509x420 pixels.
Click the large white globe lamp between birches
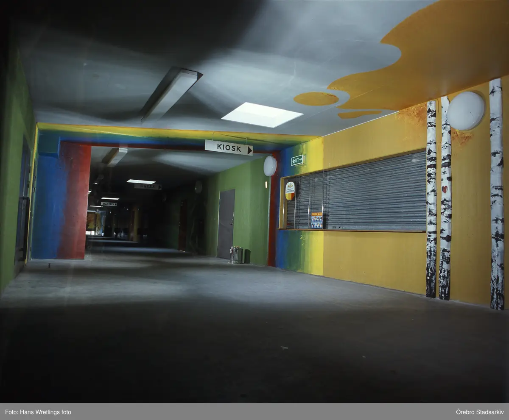point(466,111)
